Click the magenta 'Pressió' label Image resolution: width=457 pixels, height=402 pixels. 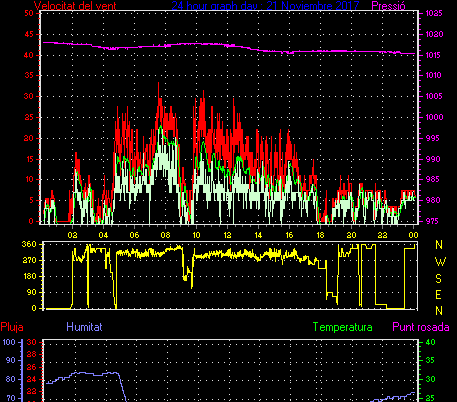388,6
